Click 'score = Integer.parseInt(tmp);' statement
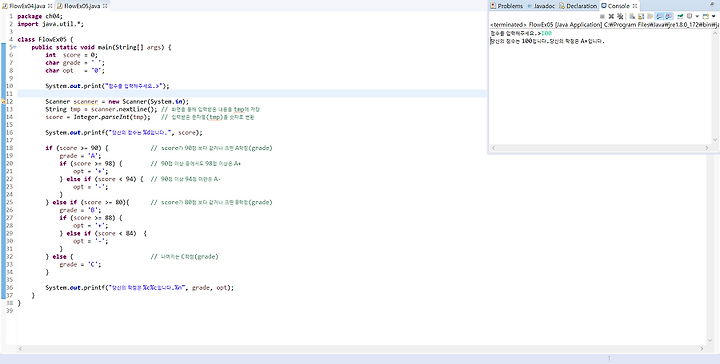720x364 pixels. point(98,117)
